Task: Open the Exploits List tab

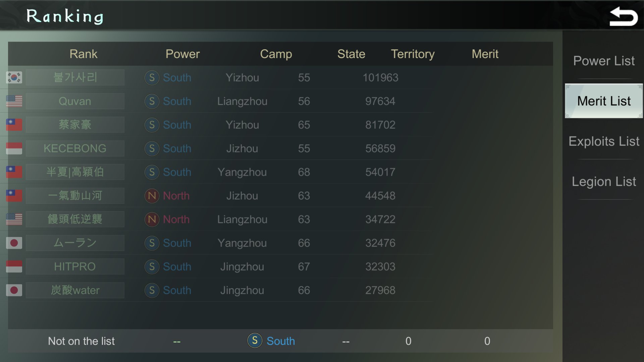Action: [604, 141]
